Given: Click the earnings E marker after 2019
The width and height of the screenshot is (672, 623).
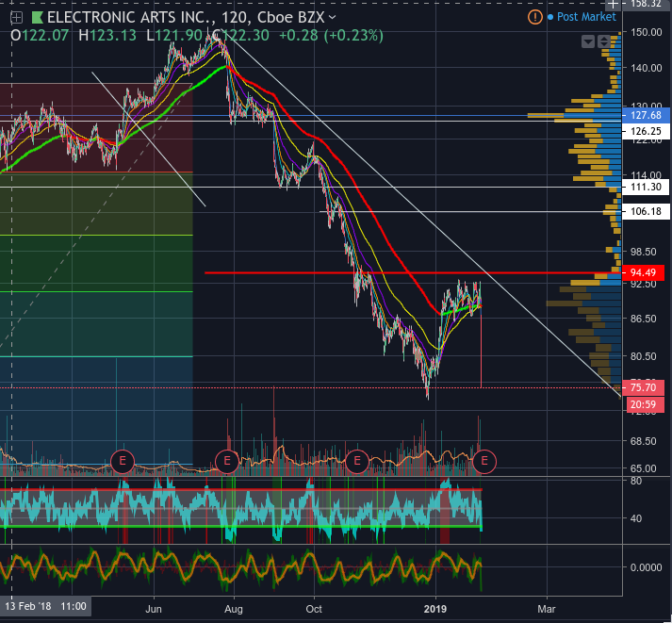Looking at the screenshot, I should click(x=484, y=462).
